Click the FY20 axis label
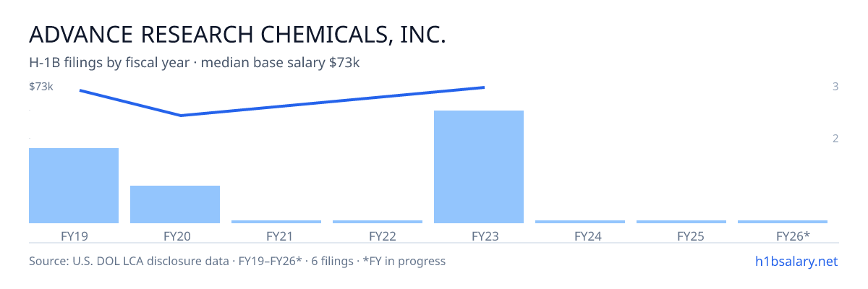868x289 pixels. click(176, 236)
